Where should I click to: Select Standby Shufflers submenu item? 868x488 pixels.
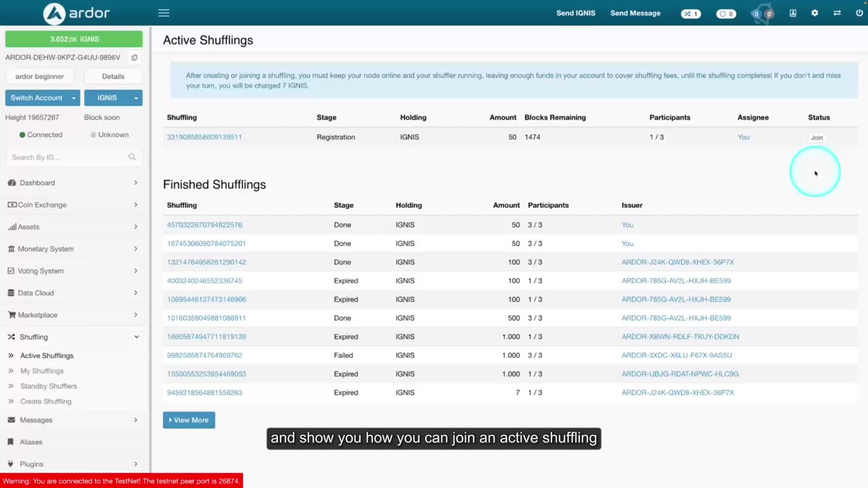pos(48,386)
